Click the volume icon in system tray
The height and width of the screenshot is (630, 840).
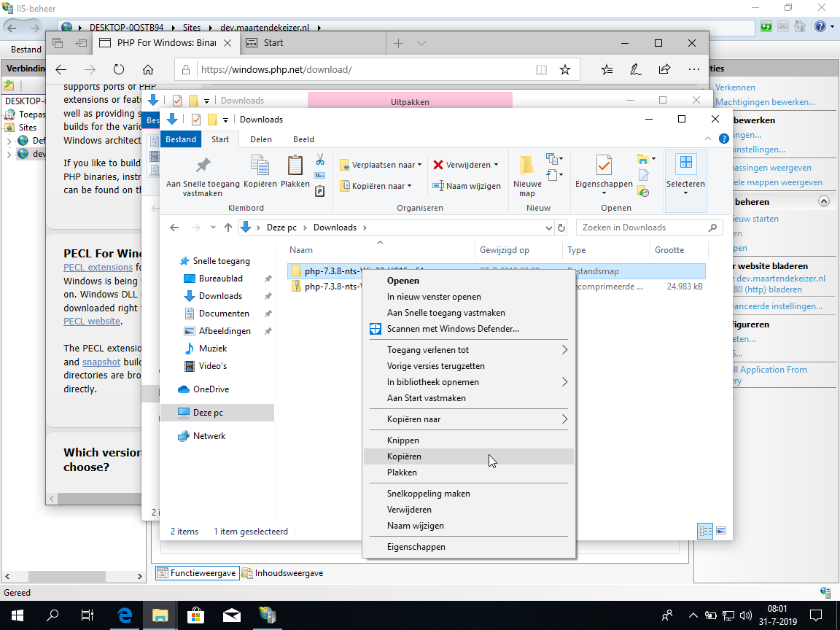click(x=745, y=615)
